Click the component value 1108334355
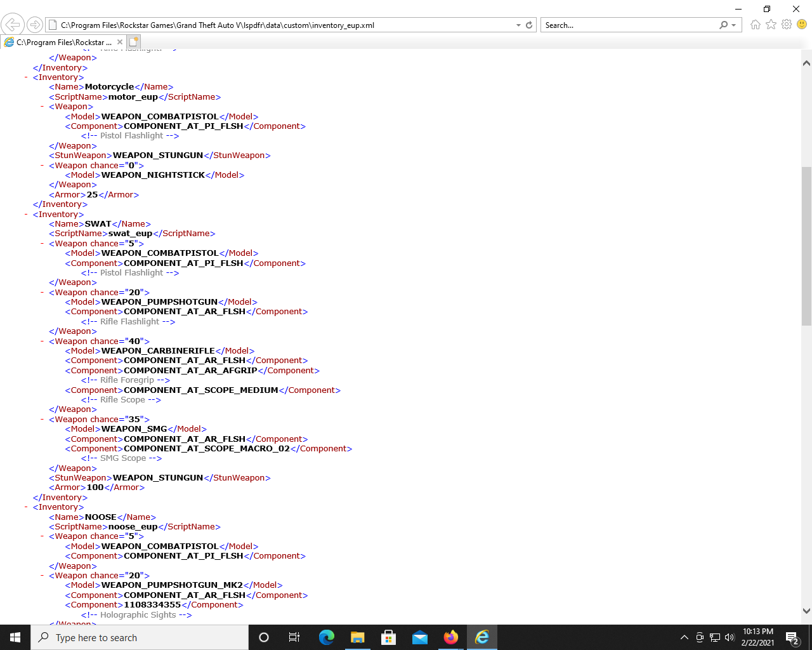The height and width of the screenshot is (650, 812). click(x=152, y=605)
